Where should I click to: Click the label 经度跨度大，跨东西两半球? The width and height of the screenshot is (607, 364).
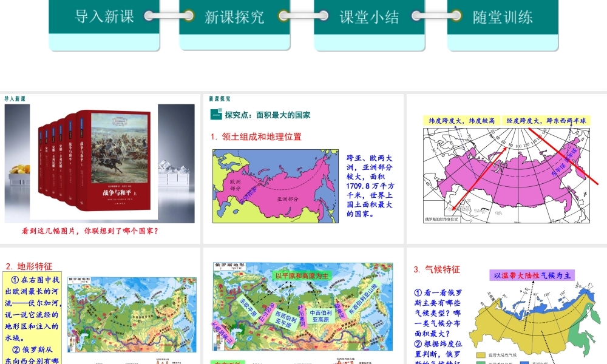(x=546, y=121)
